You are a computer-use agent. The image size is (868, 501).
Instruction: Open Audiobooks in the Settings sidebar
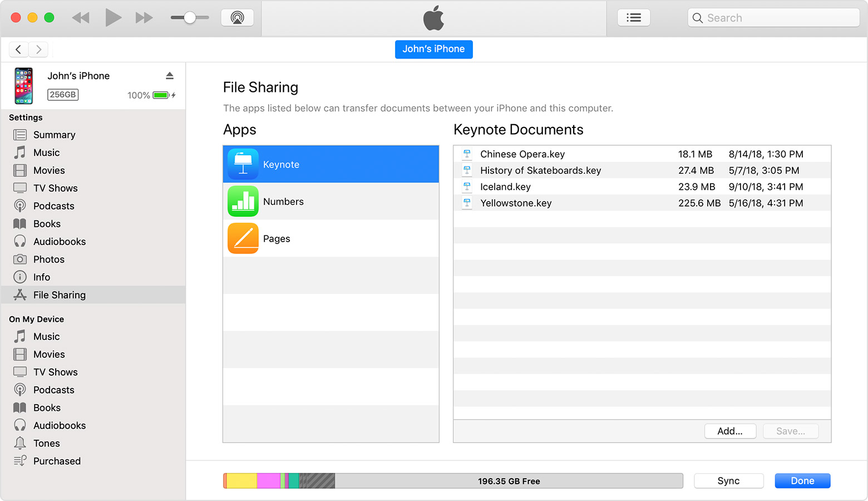59,241
